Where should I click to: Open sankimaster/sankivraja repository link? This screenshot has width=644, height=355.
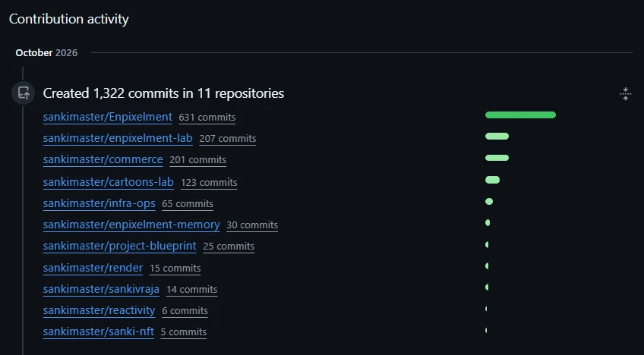tap(101, 289)
